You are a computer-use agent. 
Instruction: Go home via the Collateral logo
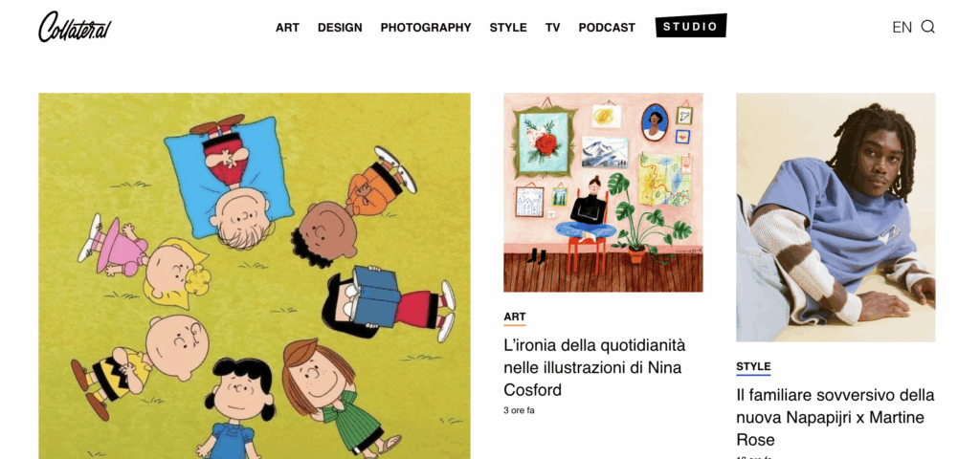(x=75, y=27)
